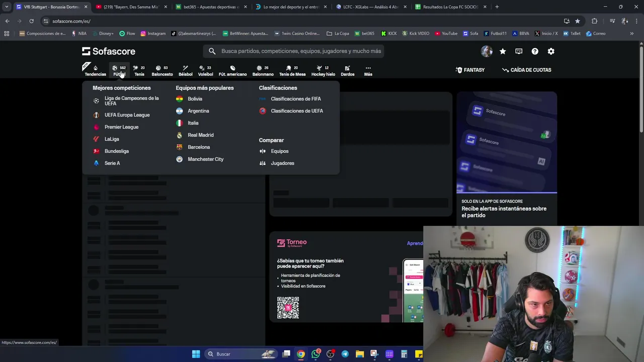The height and width of the screenshot is (362, 644).
Task: Focus the Sofascore search field
Action: 294,51
